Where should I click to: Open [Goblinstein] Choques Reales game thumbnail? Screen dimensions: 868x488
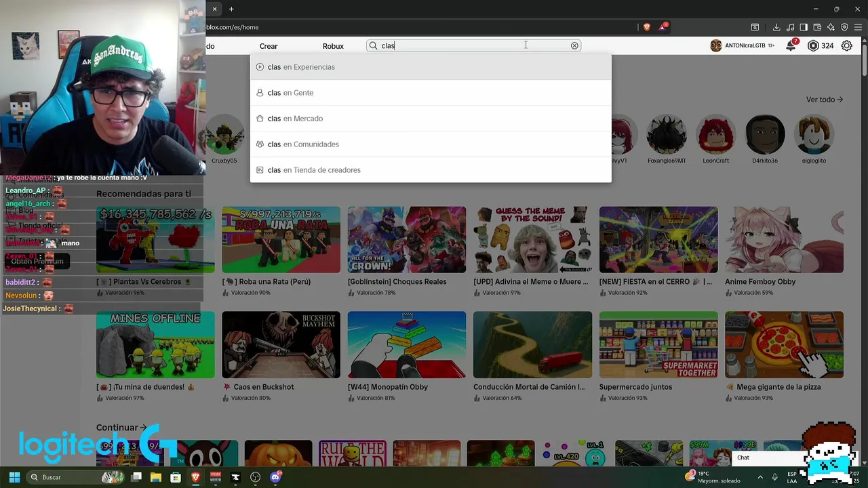[x=407, y=240]
